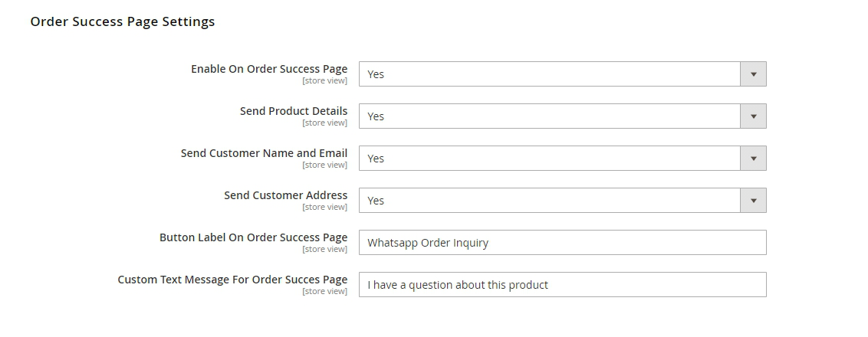This screenshot has width=868, height=337.
Task: Click the Send Customer Address label
Action: pos(285,195)
